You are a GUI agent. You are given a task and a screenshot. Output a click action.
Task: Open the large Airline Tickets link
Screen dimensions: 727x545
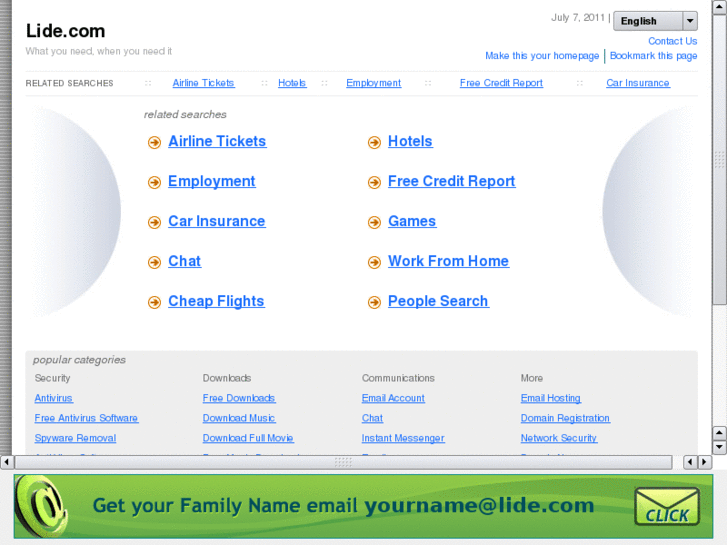tap(217, 141)
